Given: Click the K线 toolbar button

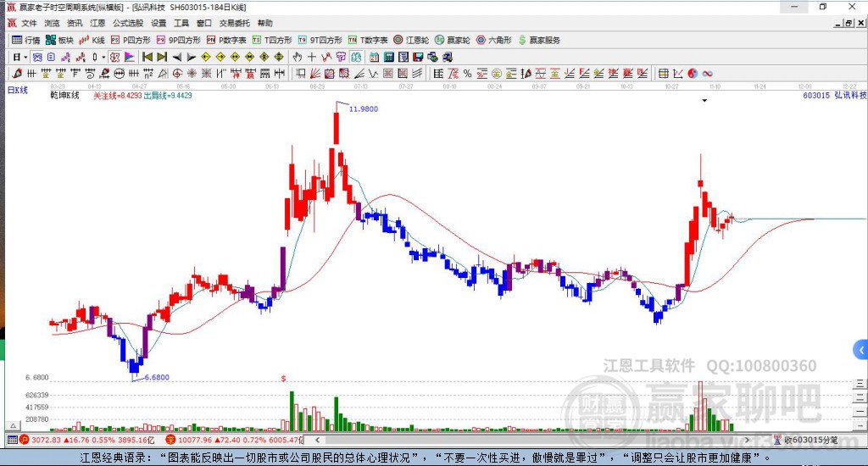Looking at the screenshot, I should [92, 40].
